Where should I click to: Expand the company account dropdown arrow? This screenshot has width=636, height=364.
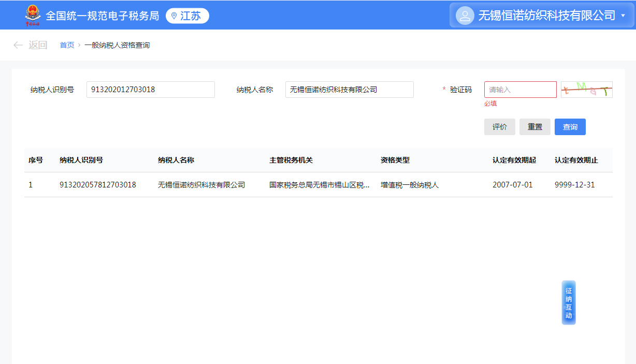tap(623, 16)
